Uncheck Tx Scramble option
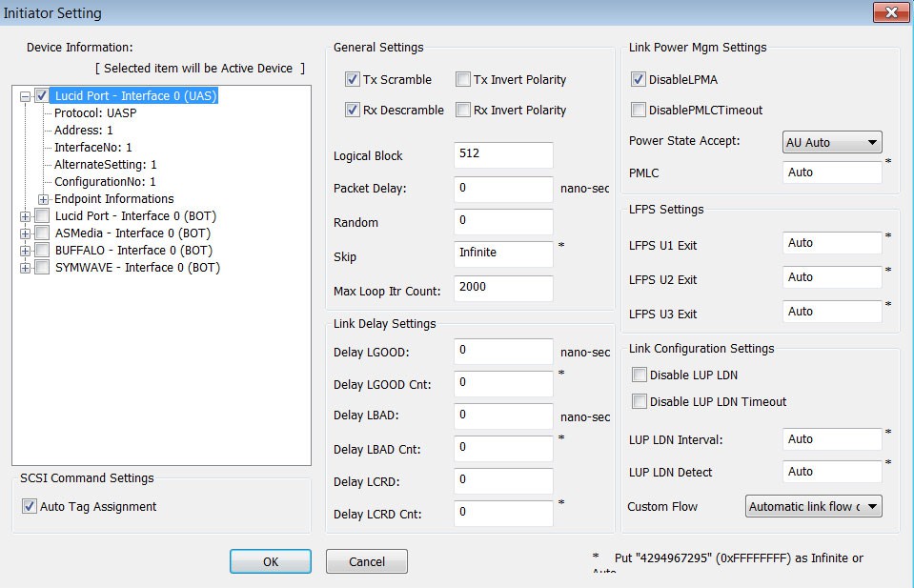The width and height of the screenshot is (914, 588). coord(352,79)
